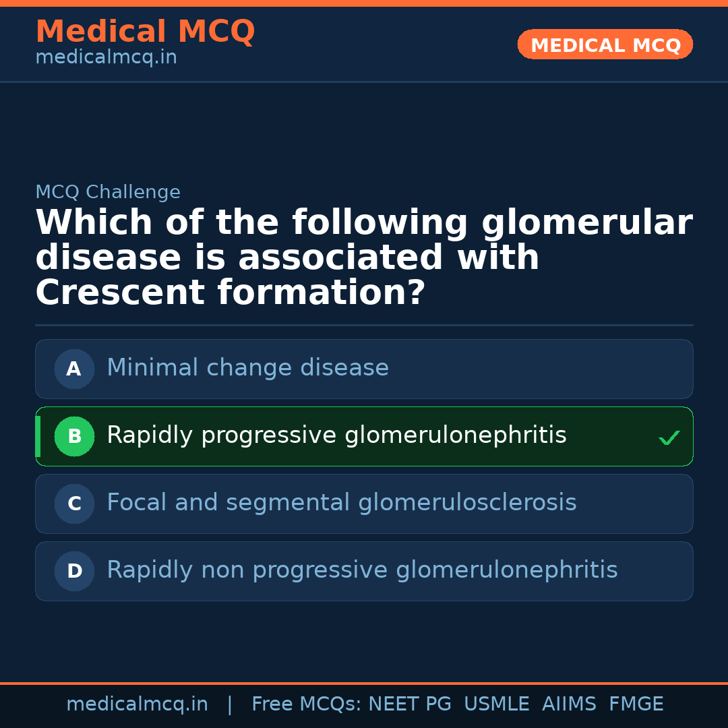Select AIIMS in footer
The image size is (728, 728).
(x=569, y=704)
